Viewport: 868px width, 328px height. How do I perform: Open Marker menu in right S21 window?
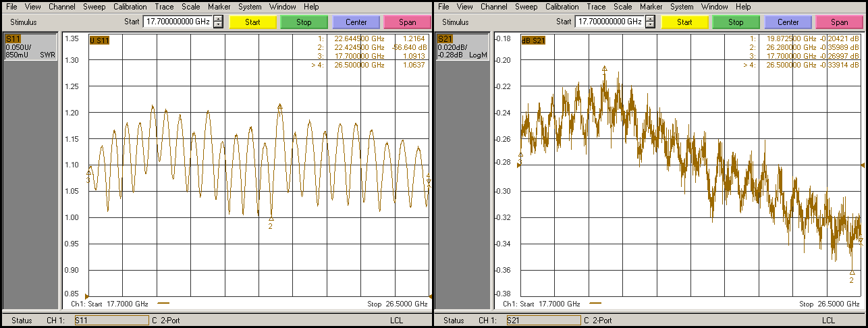click(651, 7)
